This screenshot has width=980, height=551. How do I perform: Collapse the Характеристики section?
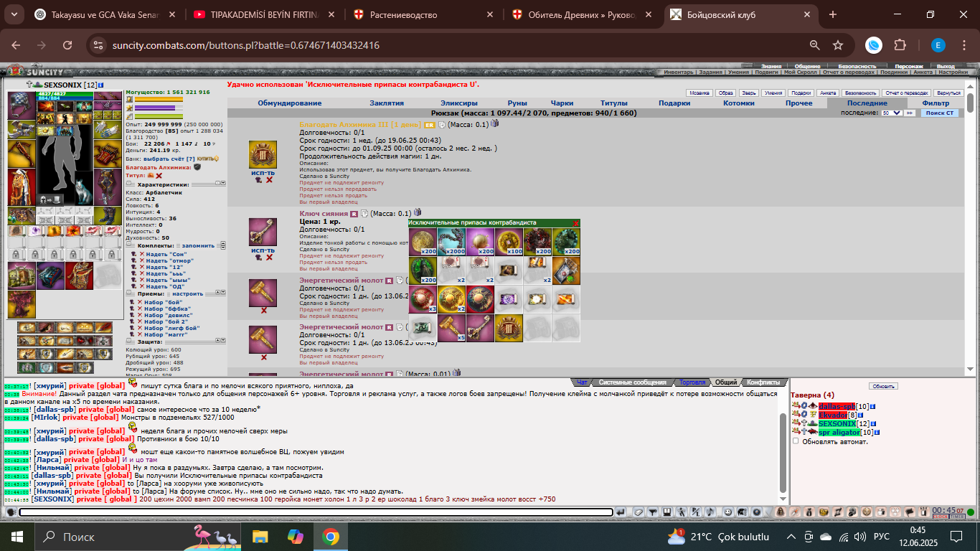[x=130, y=184]
